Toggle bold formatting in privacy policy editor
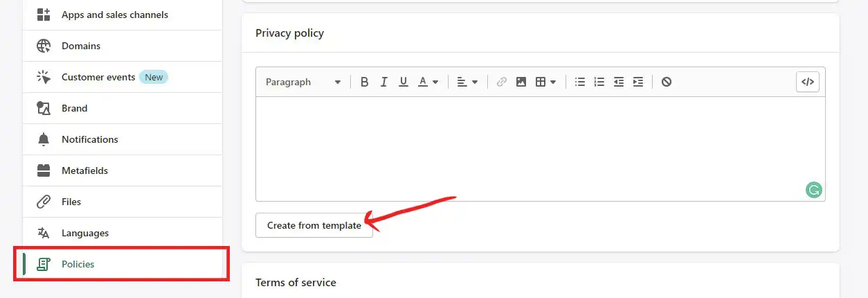Image resolution: width=868 pixels, height=298 pixels. click(x=365, y=82)
